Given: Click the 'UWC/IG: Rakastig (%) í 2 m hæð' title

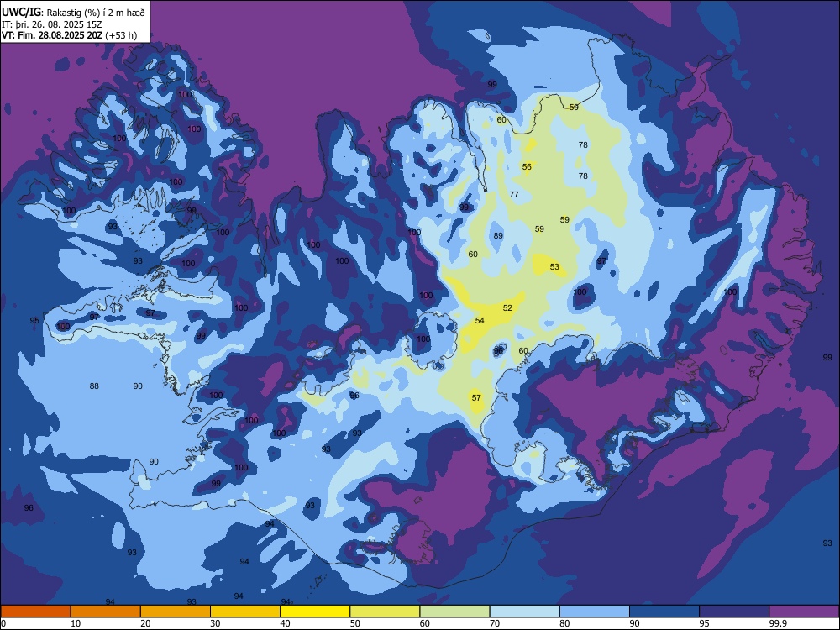Looking at the screenshot, I should (x=73, y=12).
